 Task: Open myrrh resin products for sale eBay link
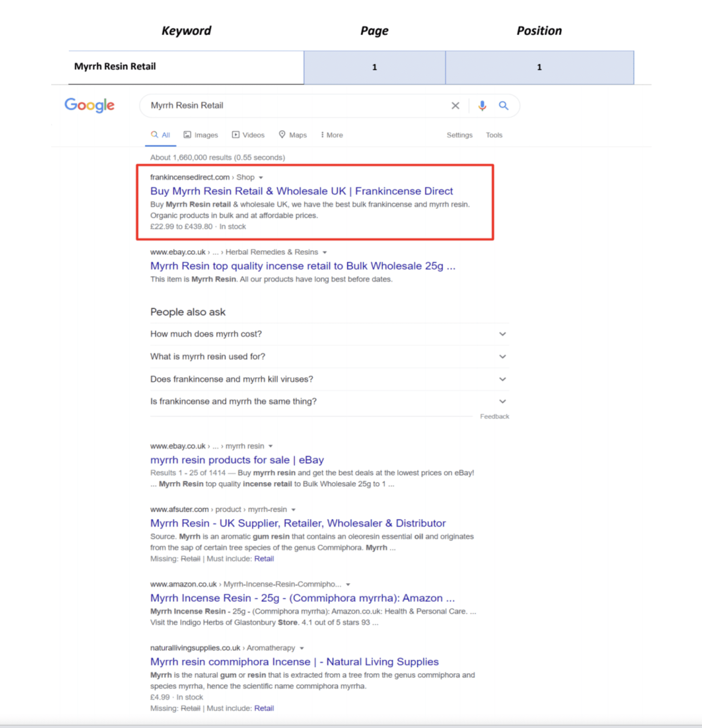(x=237, y=460)
